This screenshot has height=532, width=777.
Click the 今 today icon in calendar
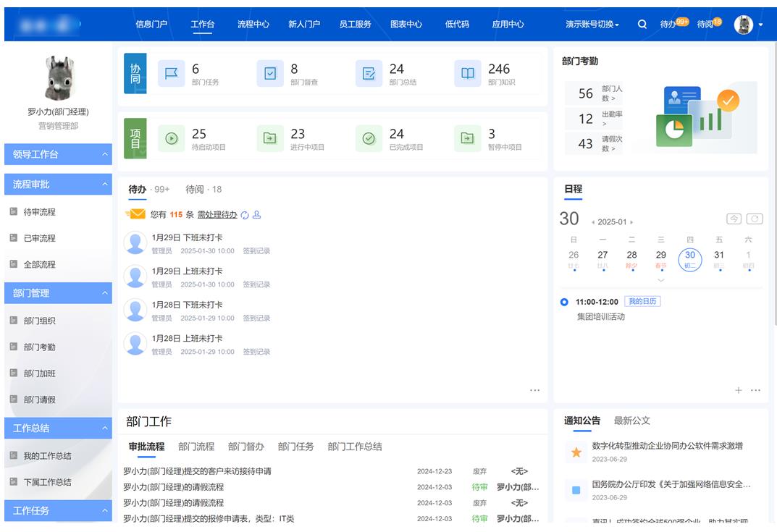(734, 219)
